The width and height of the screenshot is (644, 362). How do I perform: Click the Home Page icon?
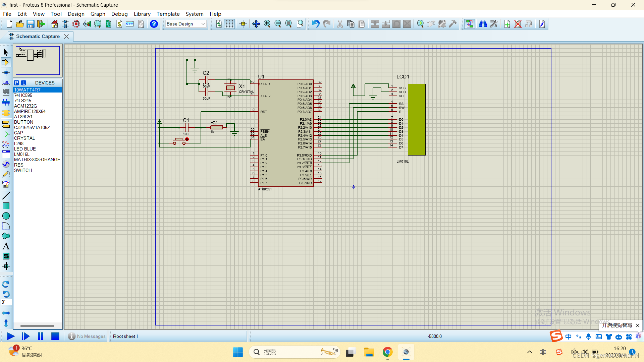[54, 24]
